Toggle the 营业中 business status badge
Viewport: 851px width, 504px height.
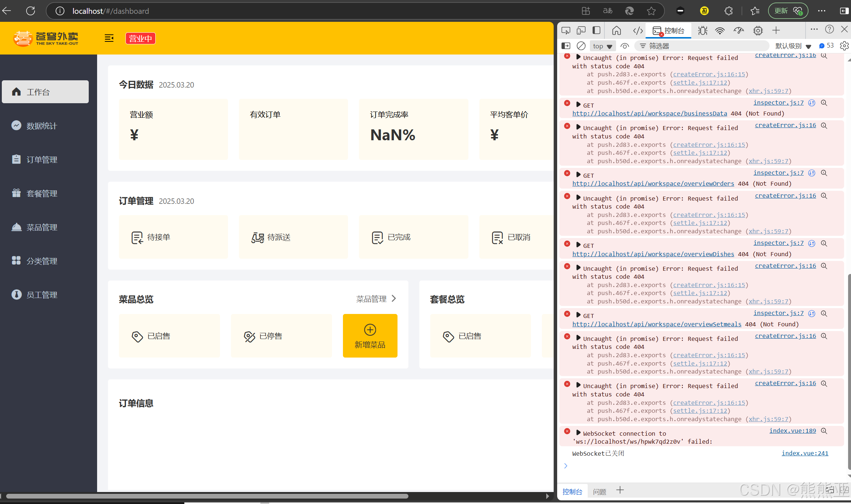pyautogui.click(x=140, y=38)
